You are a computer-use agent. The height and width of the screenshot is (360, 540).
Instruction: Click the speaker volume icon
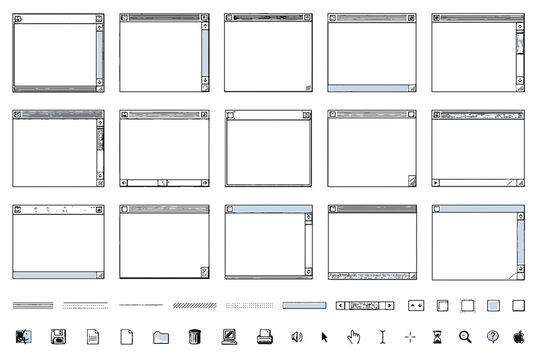point(297,337)
